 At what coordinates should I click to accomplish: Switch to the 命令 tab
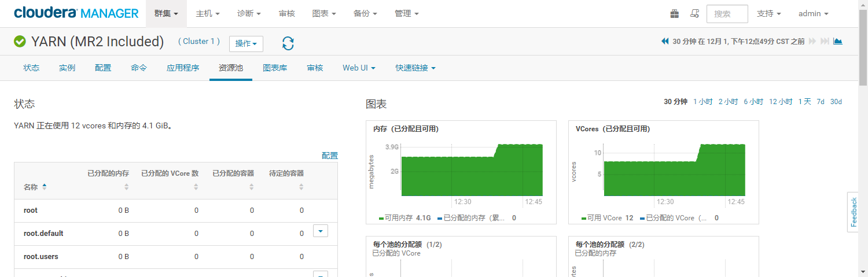[139, 68]
